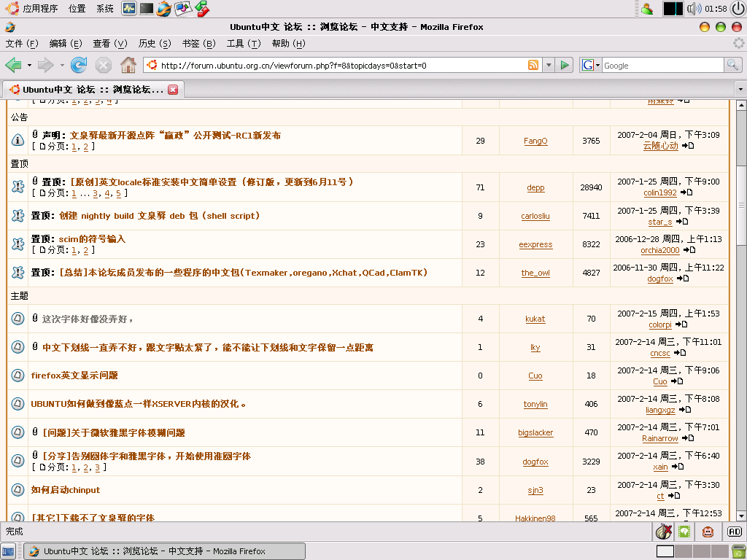The height and width of the screenshot is (560, 747).
Task: Open the 编辑 (E) menu
Action: pyautogui.click(x=65, y=43)
